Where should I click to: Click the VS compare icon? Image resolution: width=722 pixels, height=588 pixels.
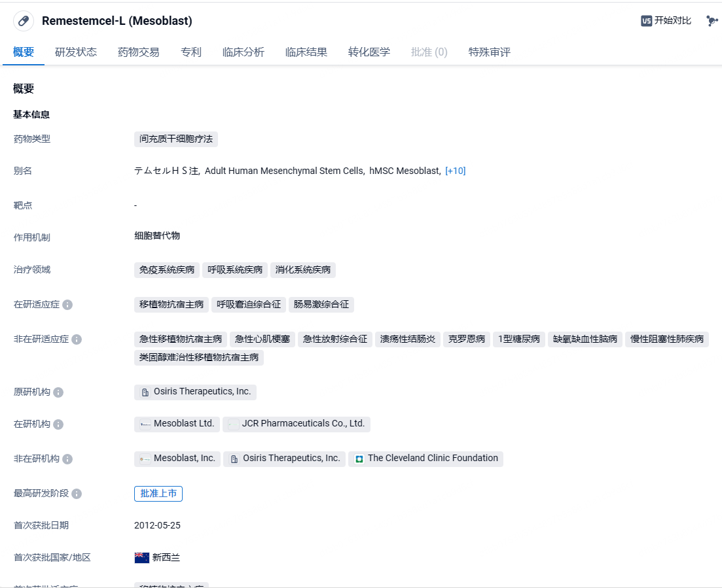click(x=646, y=21)
